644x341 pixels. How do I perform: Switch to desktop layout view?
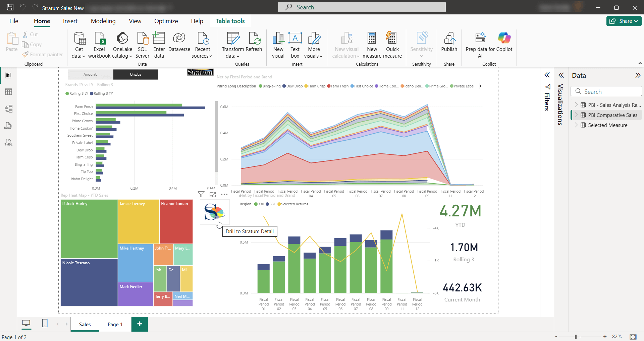tap(26, 323)
